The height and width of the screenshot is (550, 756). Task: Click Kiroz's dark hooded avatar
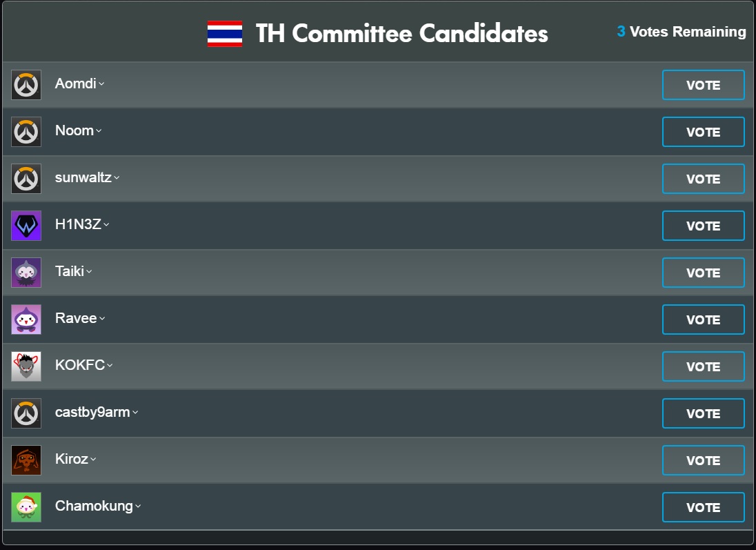pyautogui.click(x=26, y=460)
